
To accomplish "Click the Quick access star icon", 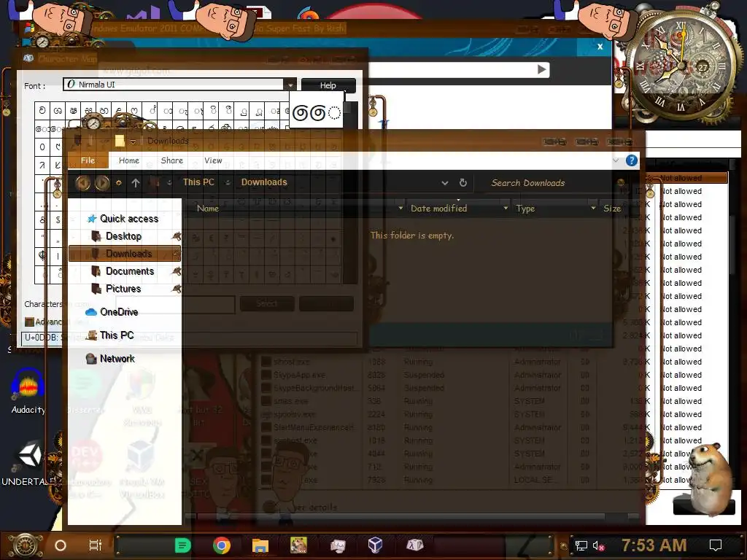I will point(92,219).
